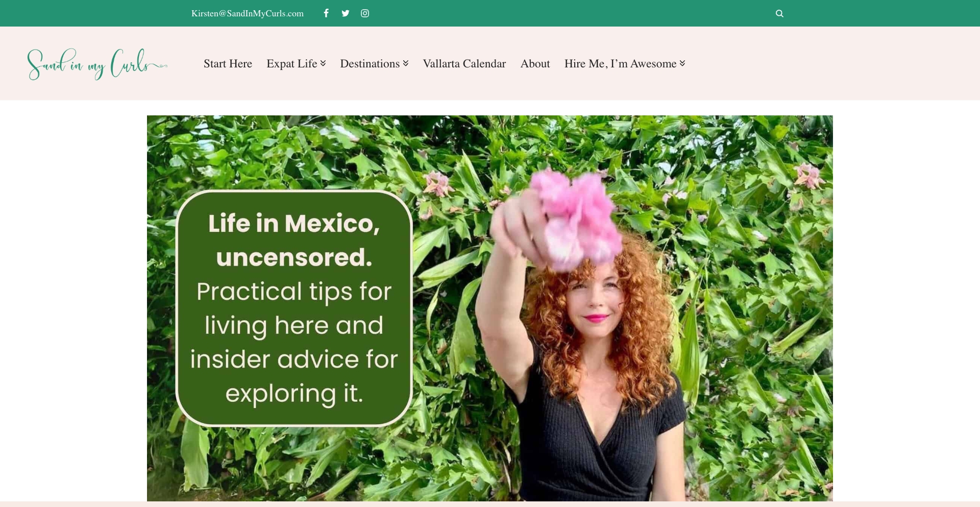Click the Destinations chevron arrow
The image size is (980, 507).
(x=405, y=63)
